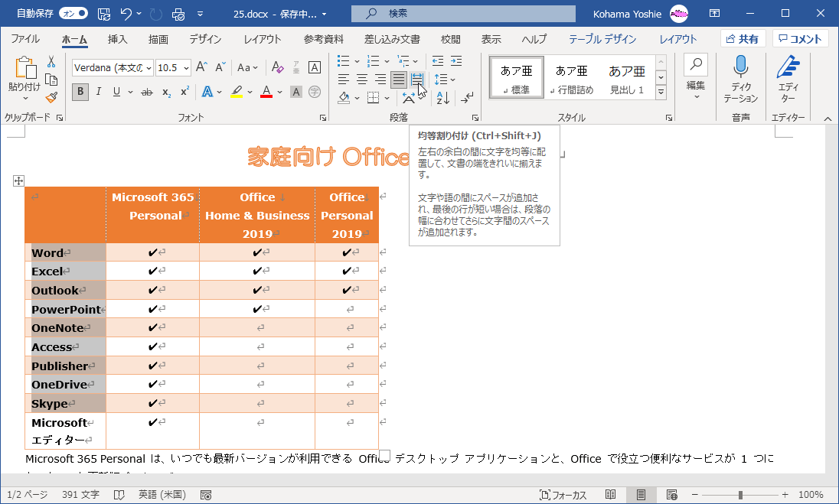Toggle Italic formatting
The image size is (839, 504).
[99, 92]
